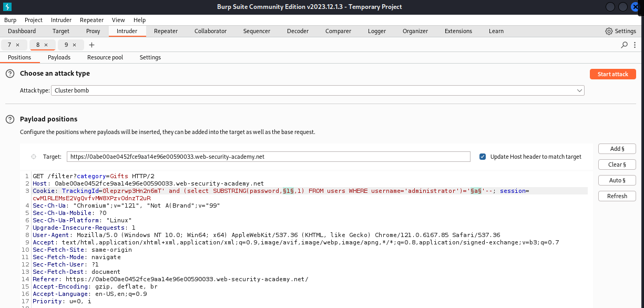
Task: Click into the Target URL input field
Action: pos(269,157)
